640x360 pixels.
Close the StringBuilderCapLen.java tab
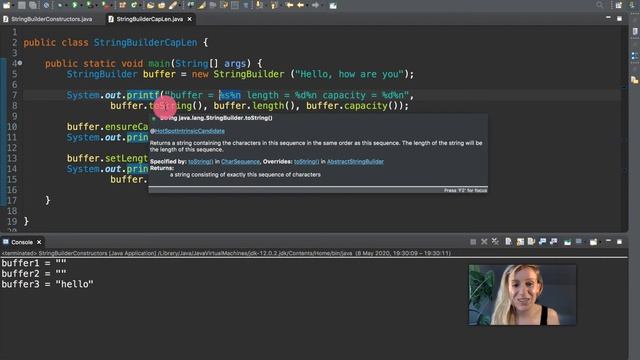(189, 19)
